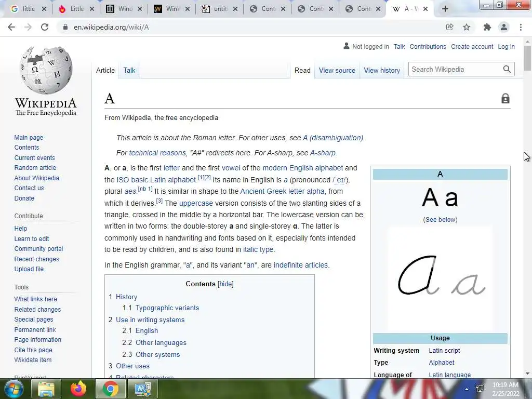Go back using the browser back arrow
This screenshot has width=532, height=399.
coord(11,27)
